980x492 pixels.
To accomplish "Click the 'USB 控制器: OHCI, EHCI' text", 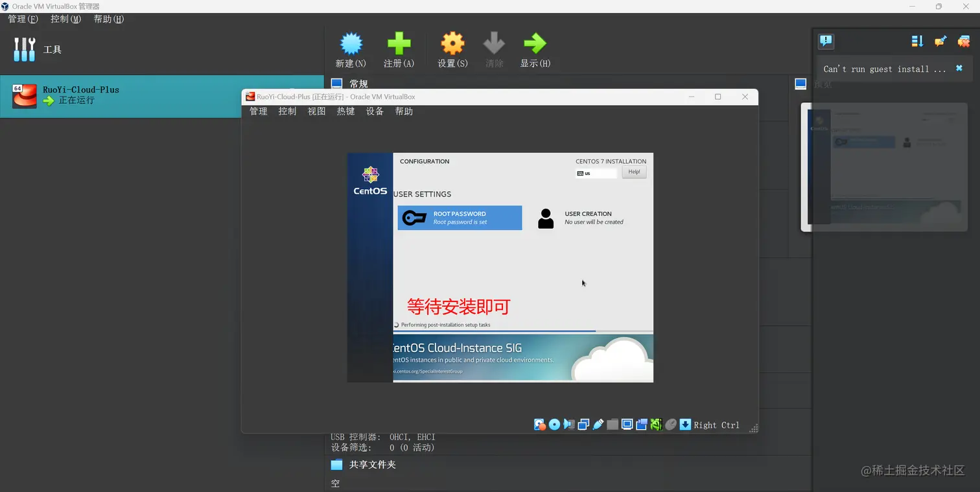I will 383,438.
